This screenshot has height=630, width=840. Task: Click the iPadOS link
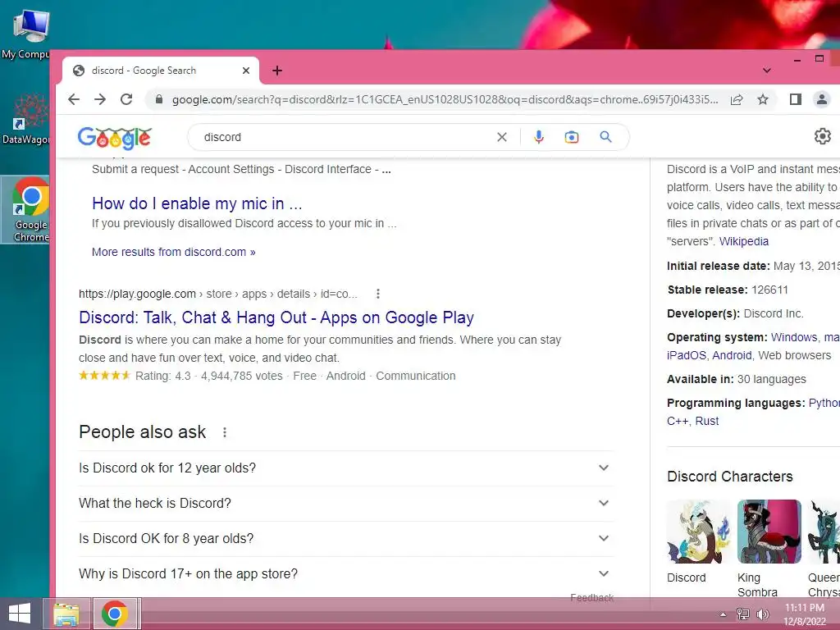click(687, 355)
